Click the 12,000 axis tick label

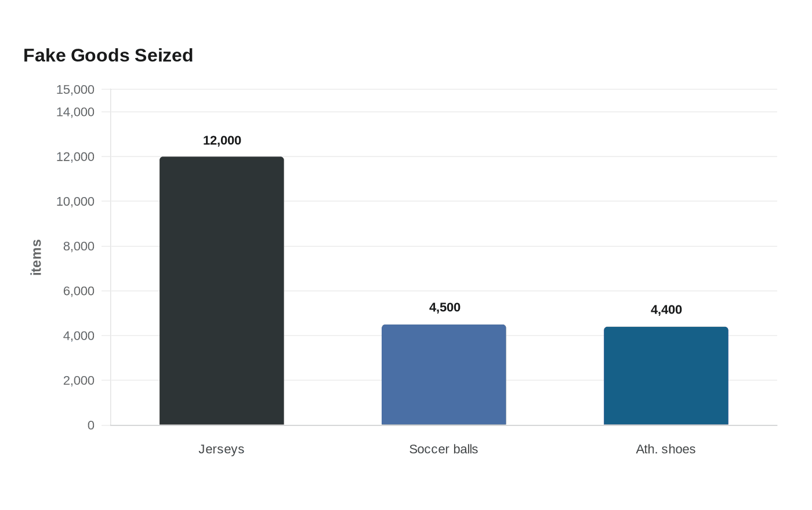(75, 157)
